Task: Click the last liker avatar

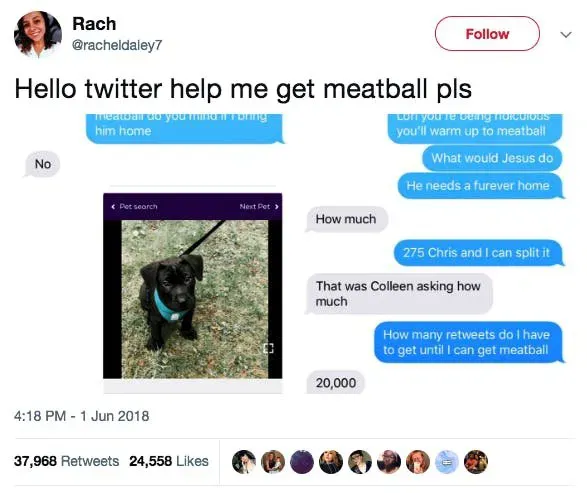Action: point(476,462)
